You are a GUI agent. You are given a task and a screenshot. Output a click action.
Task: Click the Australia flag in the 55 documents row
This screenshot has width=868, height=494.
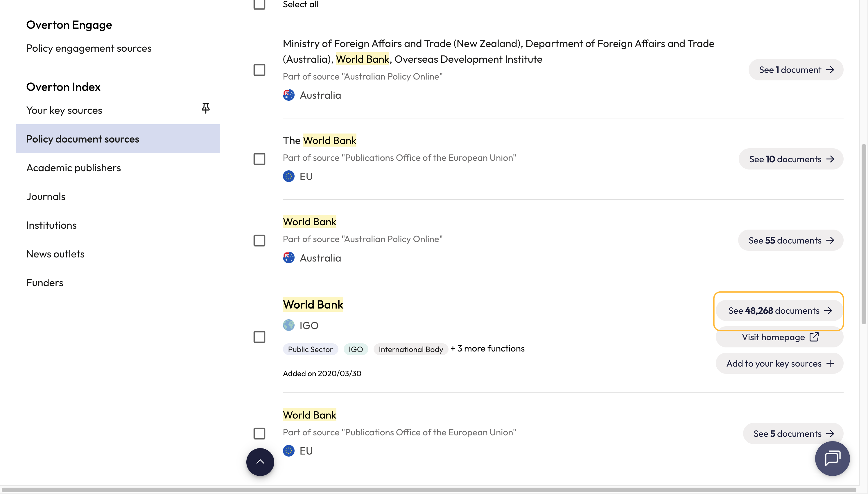(x=288, y=258)
